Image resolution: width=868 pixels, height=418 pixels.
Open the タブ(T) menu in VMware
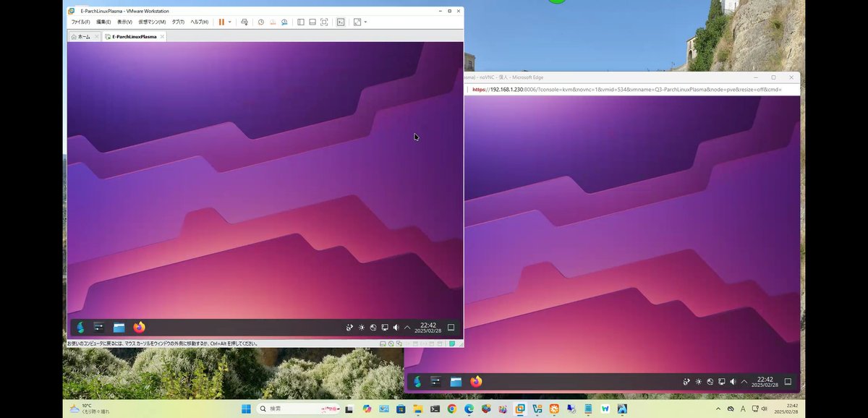pos(178,22)
